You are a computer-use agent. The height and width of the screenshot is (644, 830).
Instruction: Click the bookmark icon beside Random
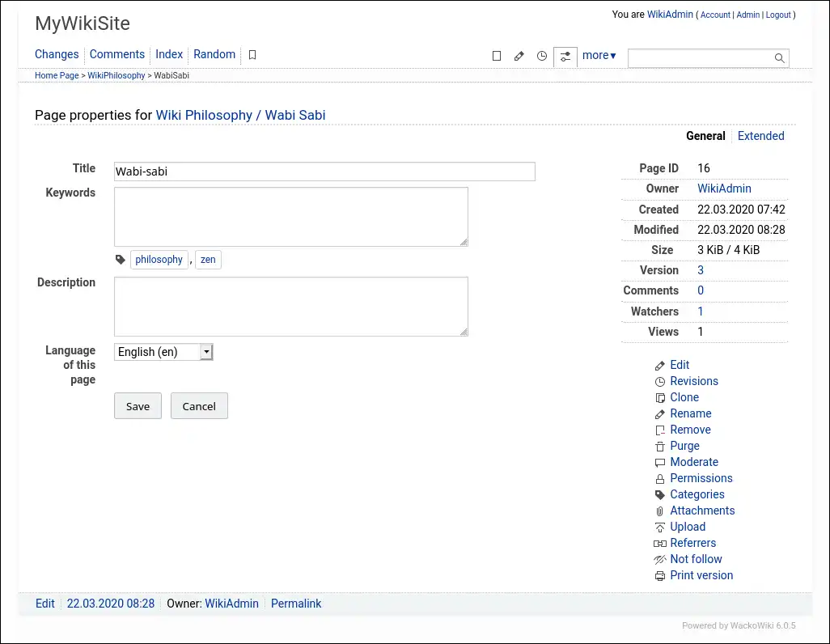[252, 55]
